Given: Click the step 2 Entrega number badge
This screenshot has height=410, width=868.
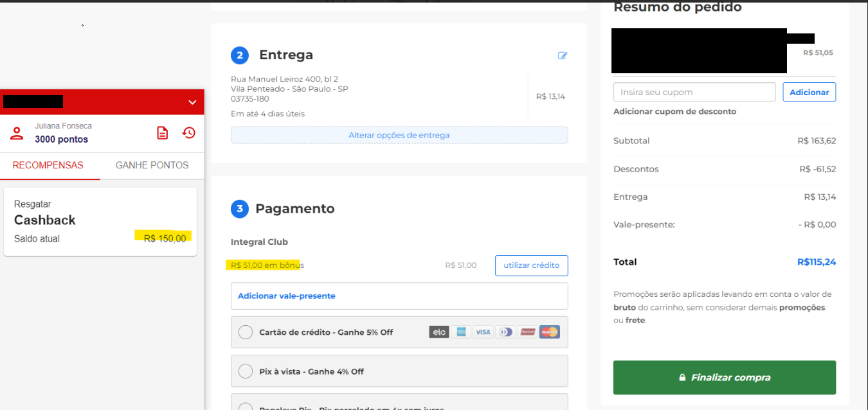Looking at the screenshot, I should tap(240, 55).
